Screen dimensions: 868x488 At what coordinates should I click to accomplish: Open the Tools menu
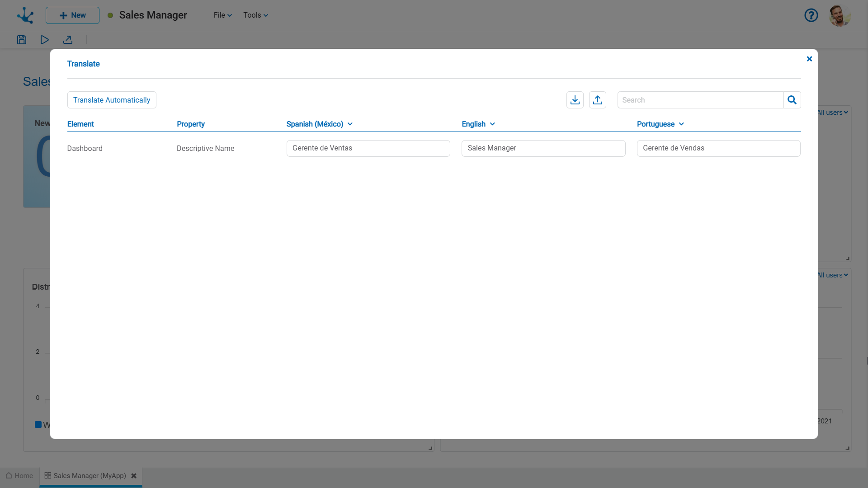pyautogui.click(x=255, y=15)
